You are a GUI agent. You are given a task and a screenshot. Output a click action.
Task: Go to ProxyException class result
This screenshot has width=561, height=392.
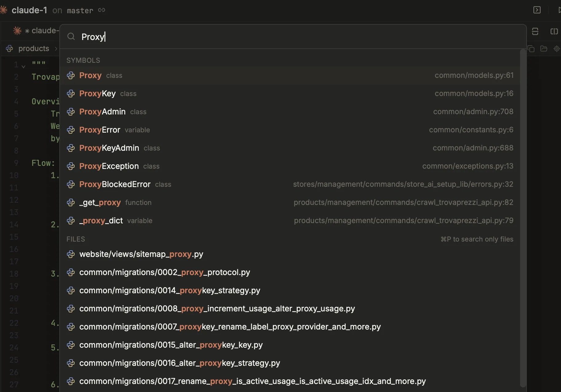(290, 166)
